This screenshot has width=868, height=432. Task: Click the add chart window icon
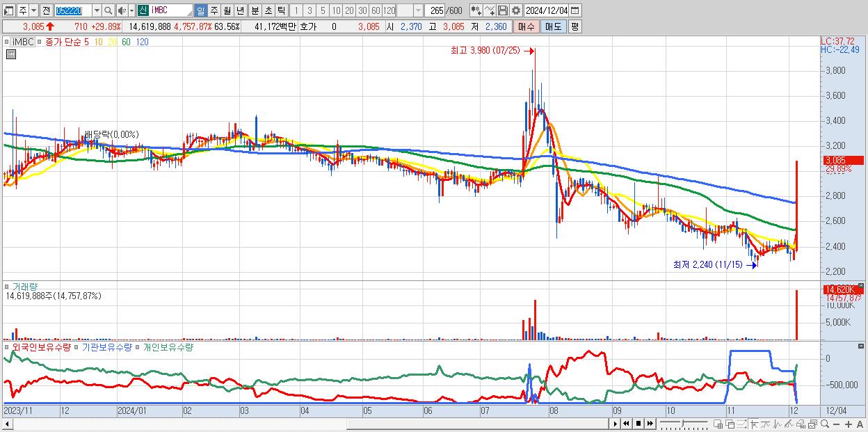click(x=718, y=424)
